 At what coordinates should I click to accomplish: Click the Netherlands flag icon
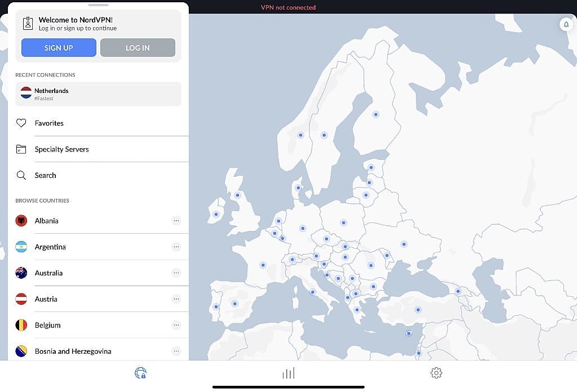[x=25, y=93]
